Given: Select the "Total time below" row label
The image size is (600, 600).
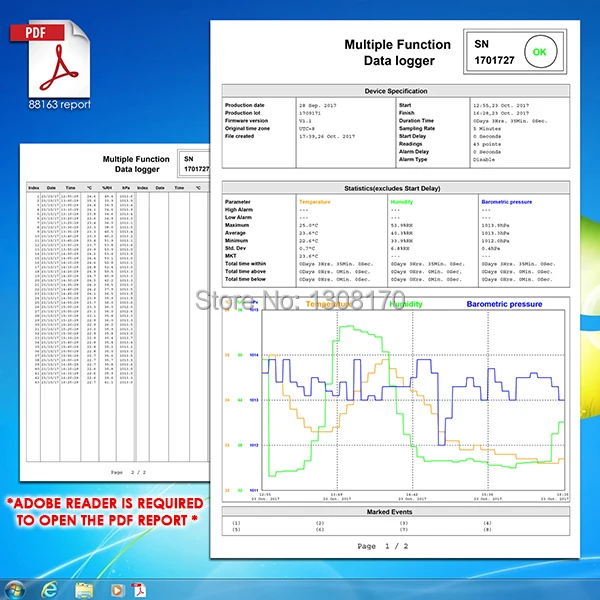Looking at the screenshot, I should pyautogui.click(x=245, y=279).
